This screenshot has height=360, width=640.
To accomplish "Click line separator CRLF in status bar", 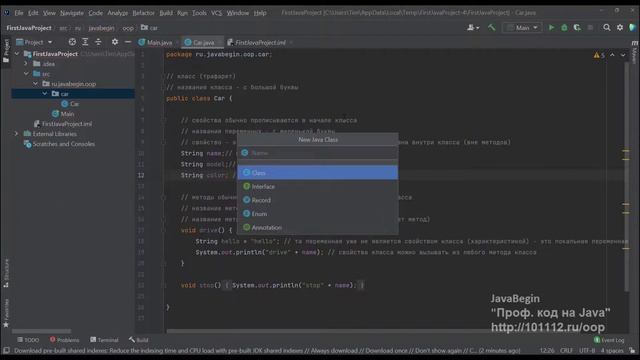I will tap(566, 350).
